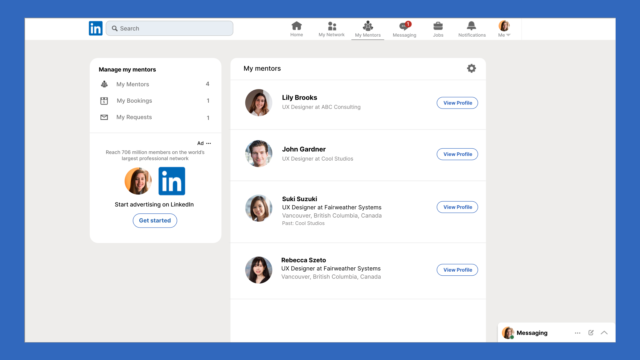Viewport: 640px width, 360px height.
Task: Click the Messaging panel title
Action: [x=532, y=333]
